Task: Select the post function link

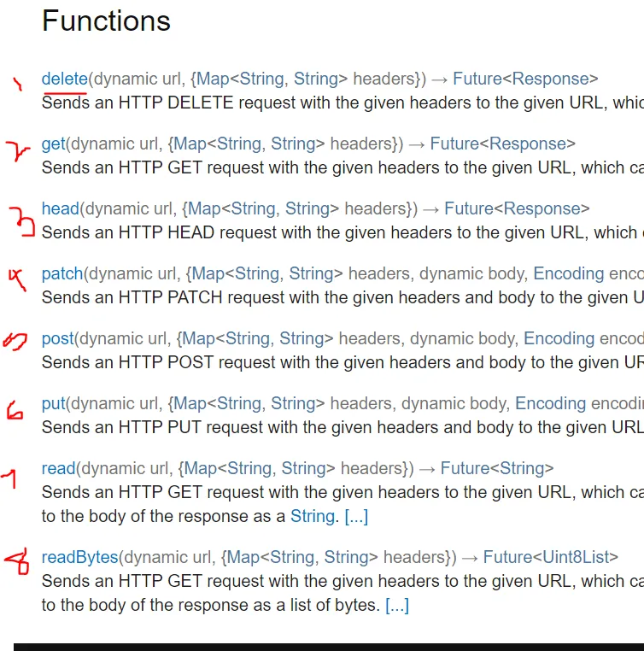Action: (x=57, y=339)
